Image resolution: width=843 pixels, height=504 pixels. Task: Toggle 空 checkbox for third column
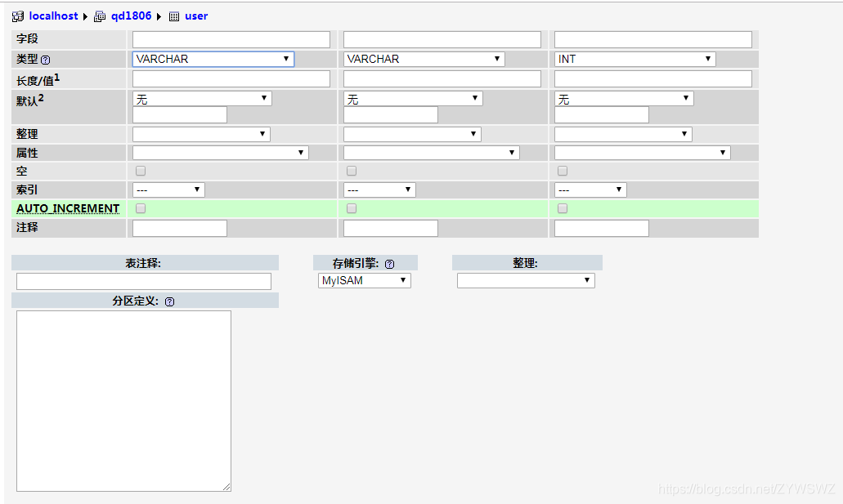pyautogui.click(x=563, y=171)
